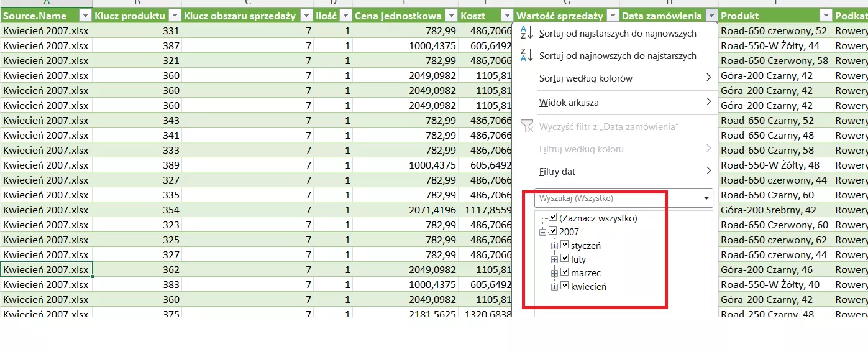Click sort oldest to newest A-Z icon
868x354 pixels.
(x=526, y=33)
